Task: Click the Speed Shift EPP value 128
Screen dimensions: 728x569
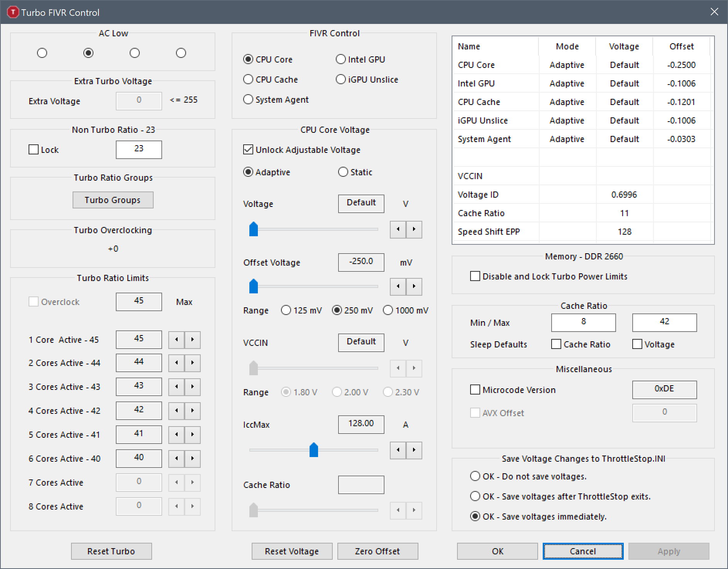Action: (x=624, y=232)
